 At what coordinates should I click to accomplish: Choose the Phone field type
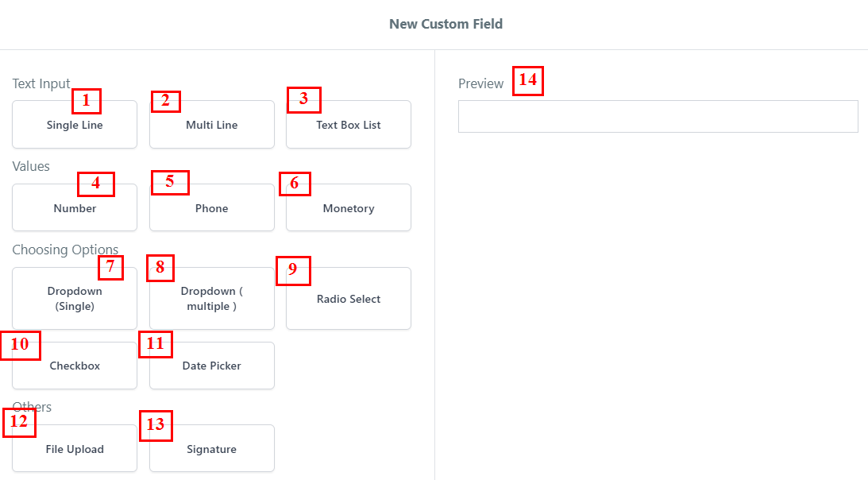(211, 209)
